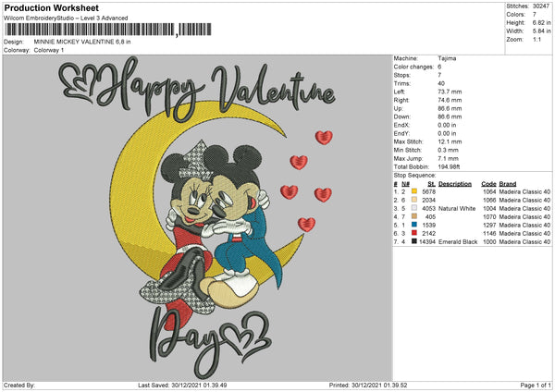Click the "Created By:" footer label

click(19, 385)
